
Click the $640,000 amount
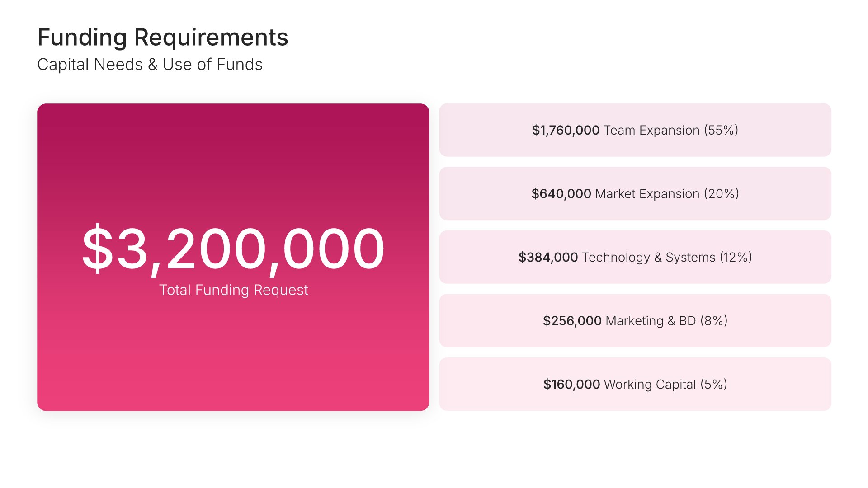point(561,194)
